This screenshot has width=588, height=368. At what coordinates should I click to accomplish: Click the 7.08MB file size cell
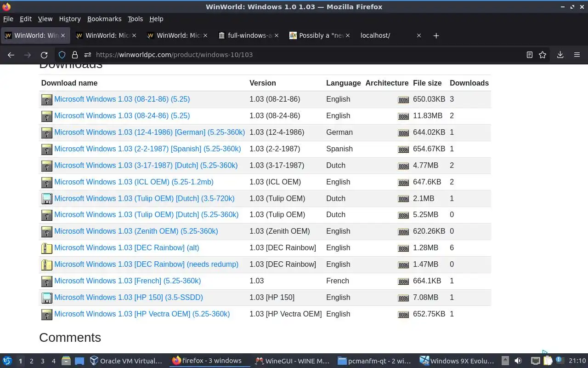tap(425, 298)
